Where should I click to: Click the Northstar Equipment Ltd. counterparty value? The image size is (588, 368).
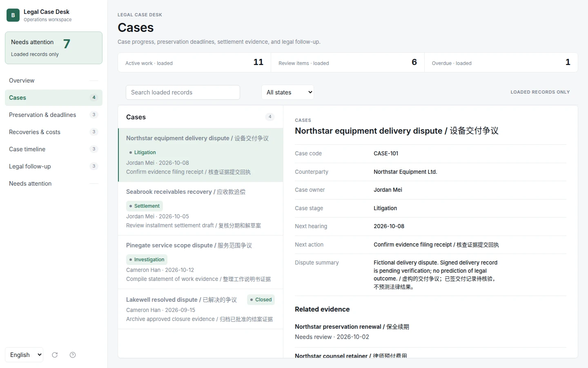(x=405, y=172)
